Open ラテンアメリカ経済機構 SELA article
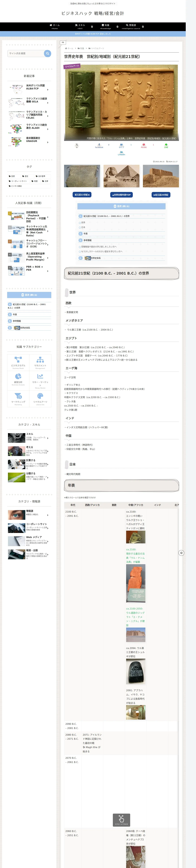The image size is (196, 868). (29, 102)
